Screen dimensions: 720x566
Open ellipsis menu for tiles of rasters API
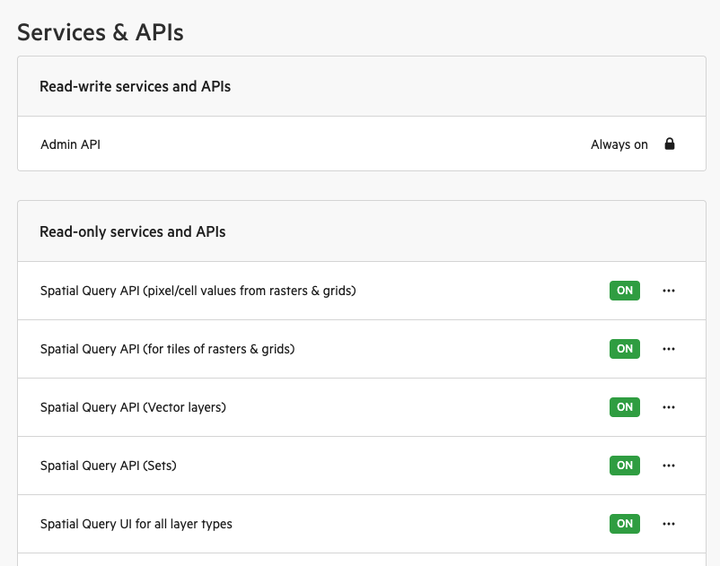click(669, 349)
